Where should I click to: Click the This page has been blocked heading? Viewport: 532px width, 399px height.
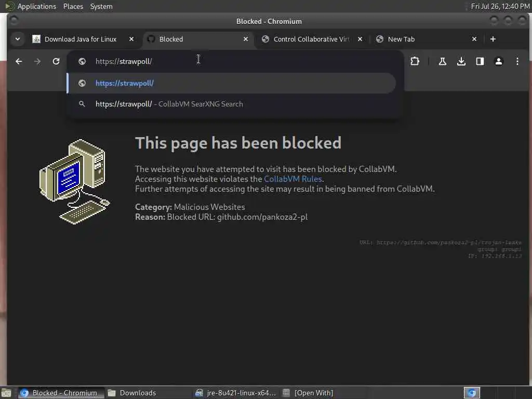tap(238, 143)
